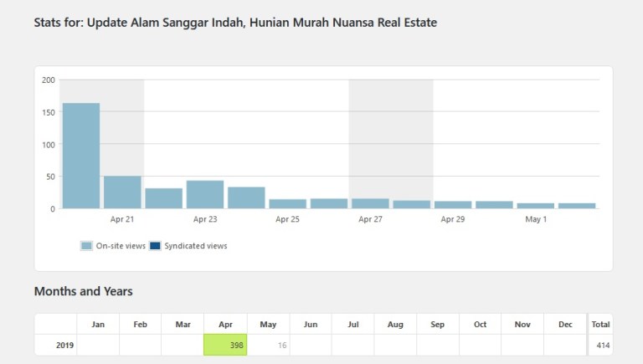Click the Syndicated views legend swatch
The image size is (643, 364).
[156, 246]
